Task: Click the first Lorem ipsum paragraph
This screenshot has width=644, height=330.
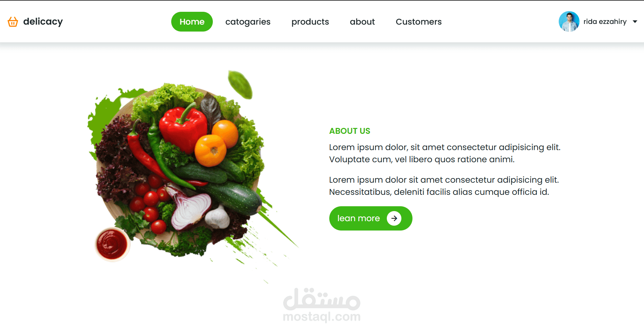Action: pyautogui.click(x=445, y=153)
